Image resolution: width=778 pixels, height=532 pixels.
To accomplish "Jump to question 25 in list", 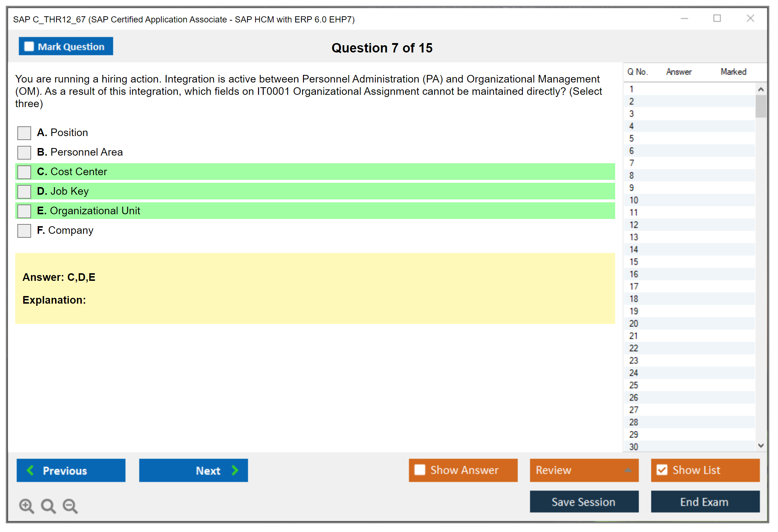I will [x=634, y=385].
